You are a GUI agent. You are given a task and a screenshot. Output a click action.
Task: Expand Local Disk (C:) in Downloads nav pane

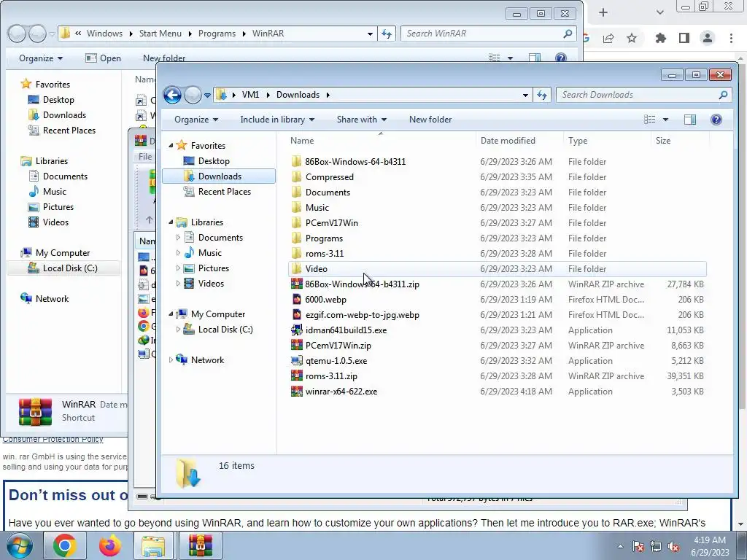click(178, 330)
